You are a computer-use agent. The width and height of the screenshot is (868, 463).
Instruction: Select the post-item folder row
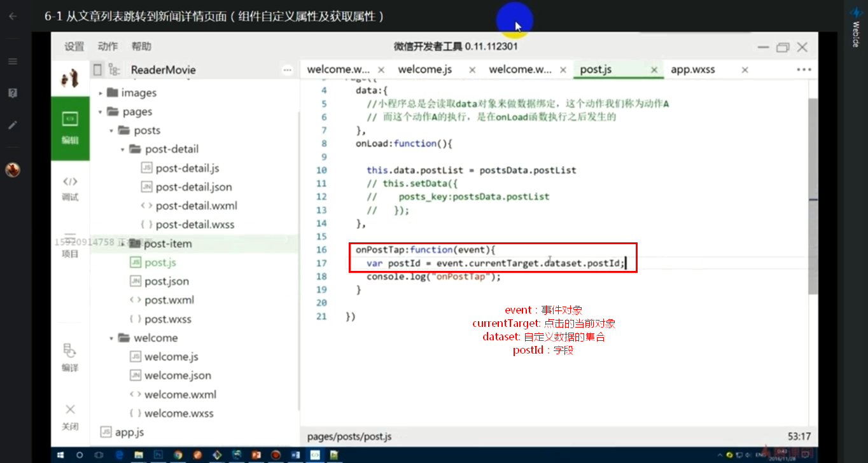pyautogui.click(x=194, y=244)
